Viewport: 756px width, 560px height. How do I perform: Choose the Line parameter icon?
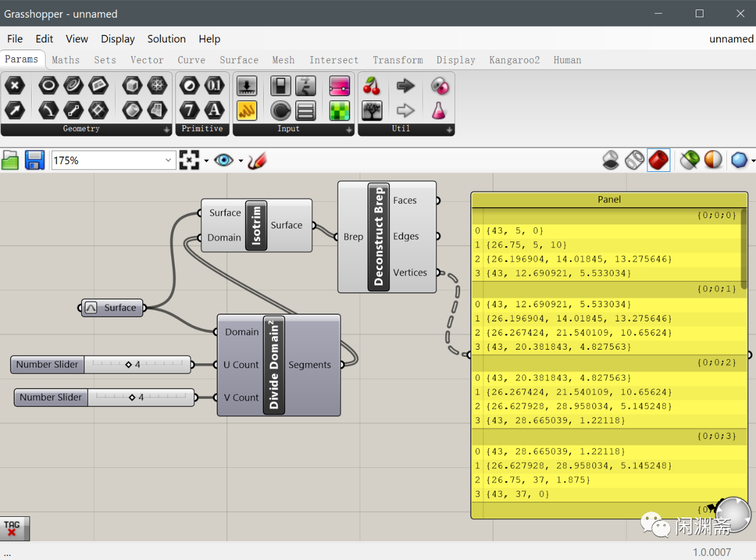tap(73, 110)
